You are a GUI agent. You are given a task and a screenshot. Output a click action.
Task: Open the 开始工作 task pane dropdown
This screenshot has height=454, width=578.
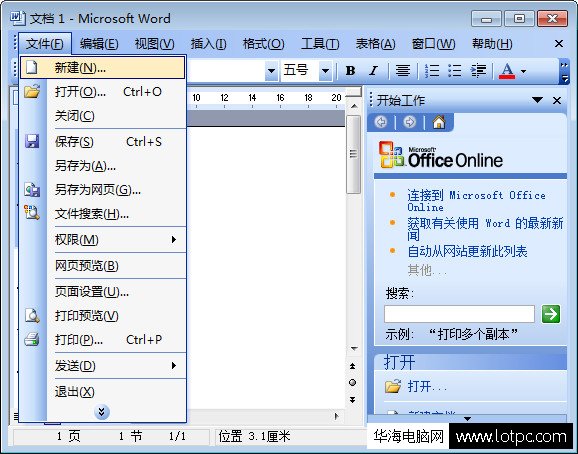[537, 100]
